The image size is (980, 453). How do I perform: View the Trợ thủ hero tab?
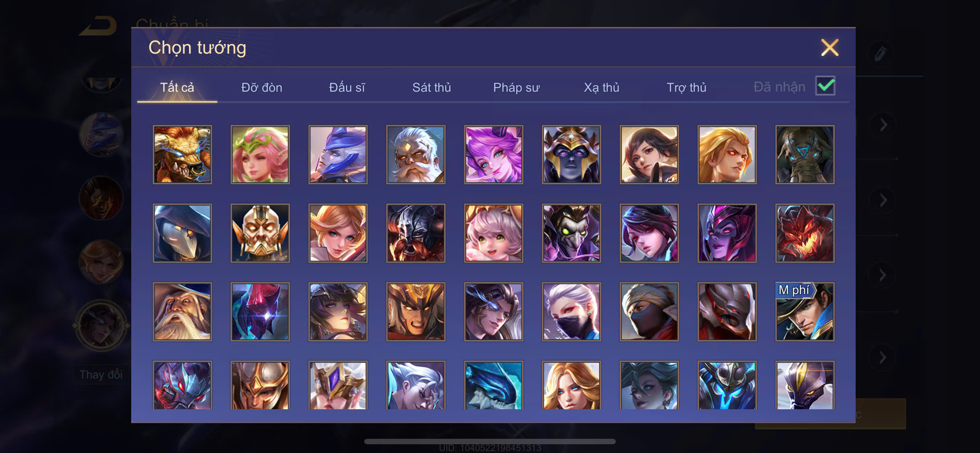[686, 88]
